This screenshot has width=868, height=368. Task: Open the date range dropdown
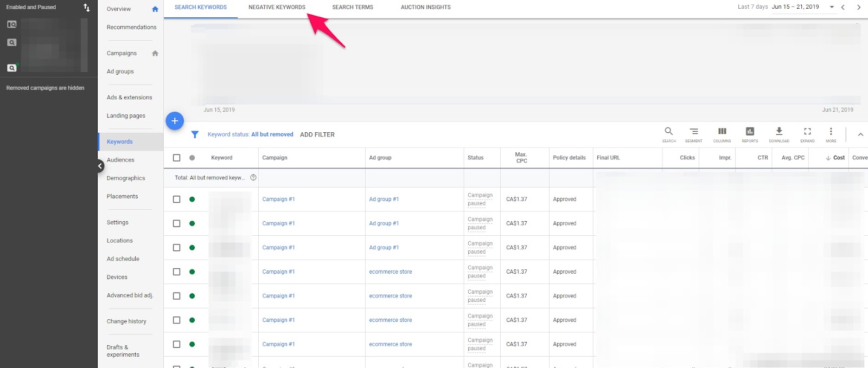pyautogui.click(x=832, y=7)
